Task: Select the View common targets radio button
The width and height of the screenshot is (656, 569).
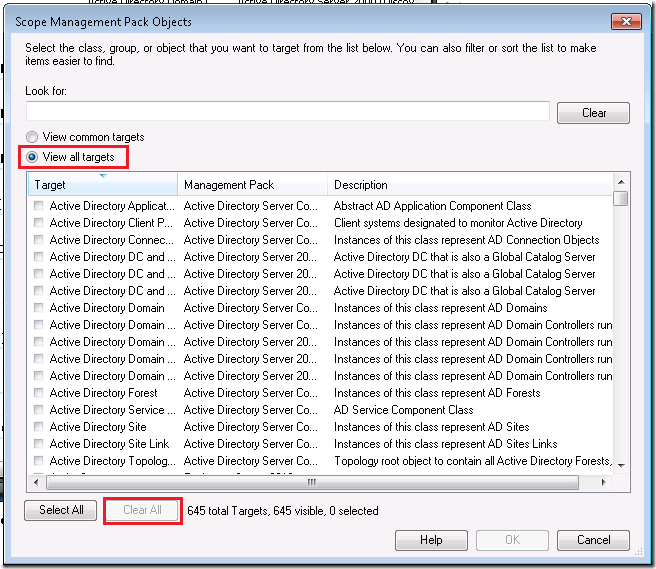Action: 32,137
